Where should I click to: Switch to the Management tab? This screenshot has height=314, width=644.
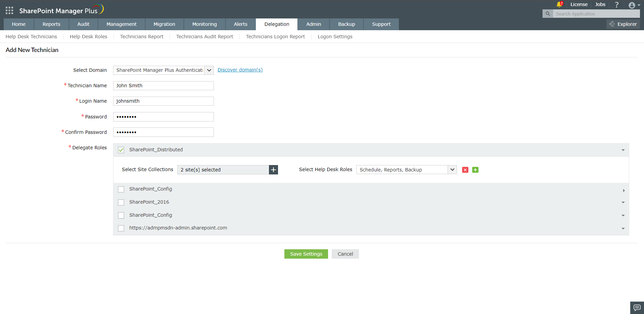click(122, 24)
